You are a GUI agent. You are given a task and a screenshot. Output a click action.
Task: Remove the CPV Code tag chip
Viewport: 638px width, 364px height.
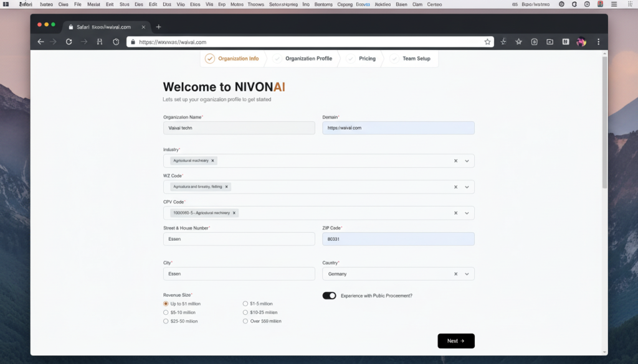[x=234, y=213]
